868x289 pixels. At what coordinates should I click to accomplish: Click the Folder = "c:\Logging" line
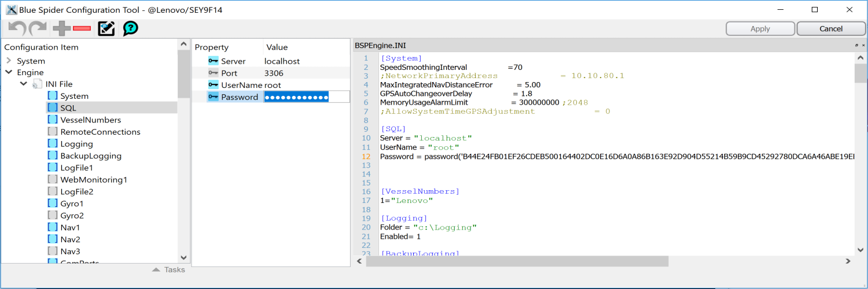[428, 227]
